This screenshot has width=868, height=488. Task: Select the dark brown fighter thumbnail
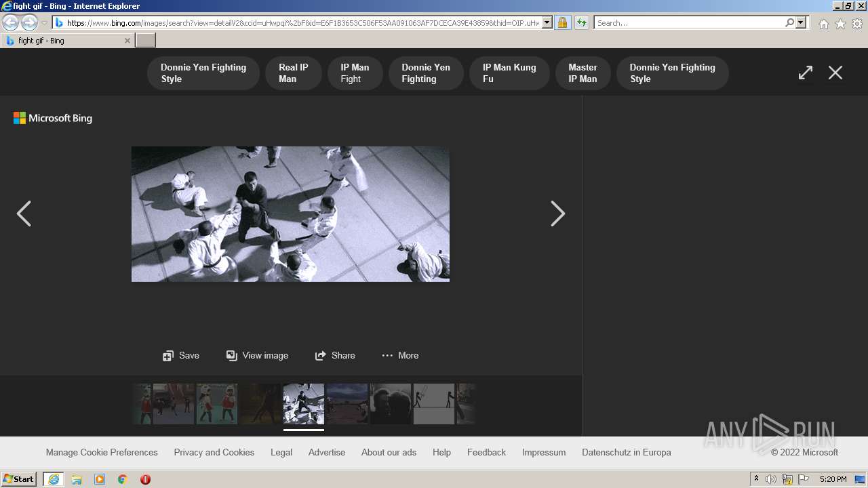pyautogui.click(x=260, y=404)
